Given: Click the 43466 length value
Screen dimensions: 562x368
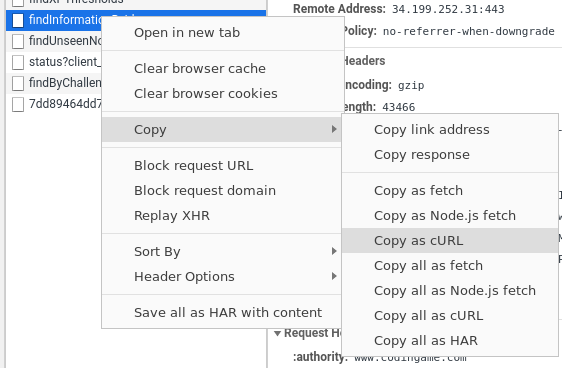Looking at the screenshot, I should pyautogui.click(x=399, y=107).
